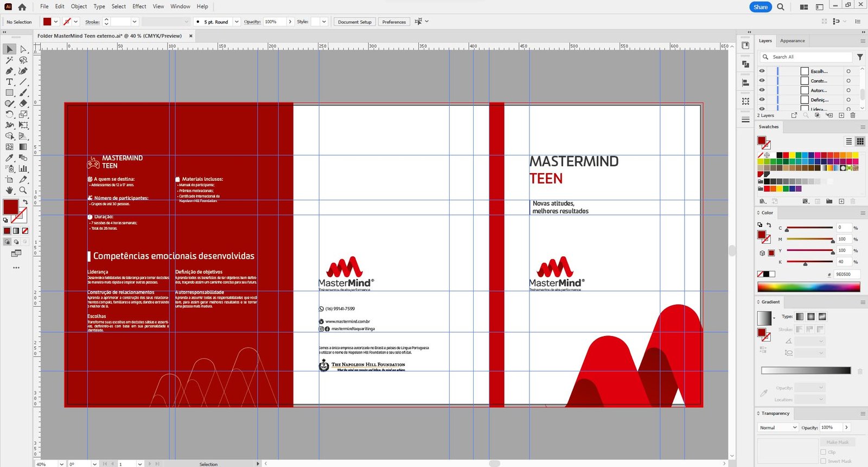Click Create New Layer icon in Layers panel
Viewport: 868px width, 467px height.
[x=841, y=115]
